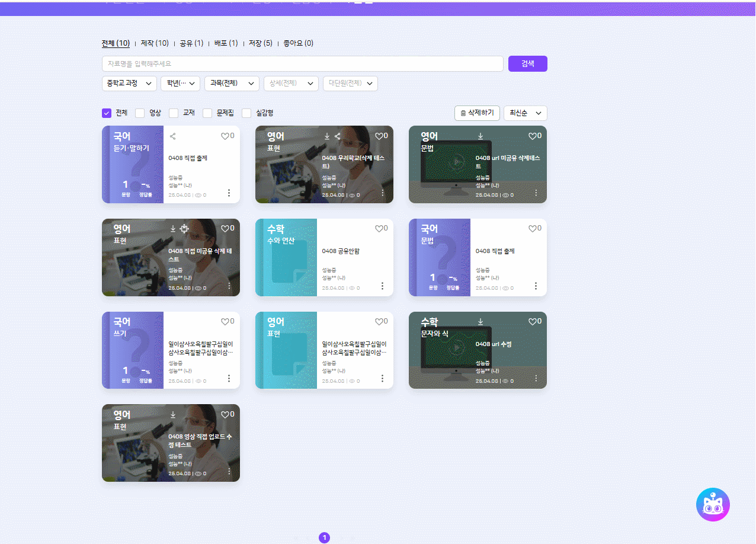Expand the 중학교 과정 dropdown

coord(129,84)
